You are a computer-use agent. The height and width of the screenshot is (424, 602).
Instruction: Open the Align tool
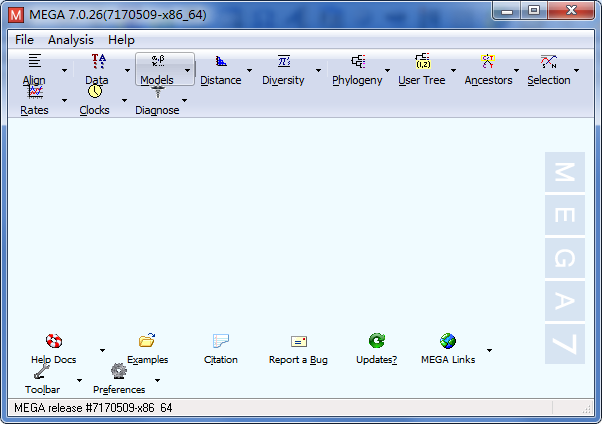[34, 69]
